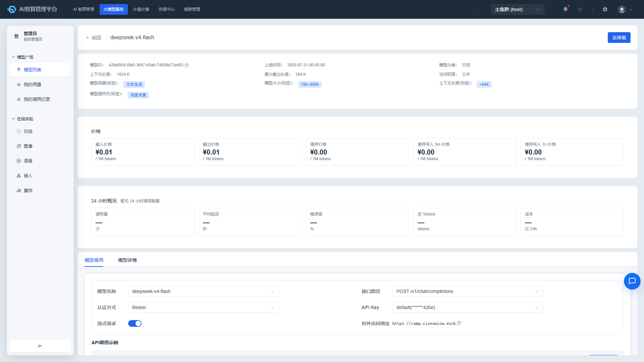
Task: Go to AI 智算管理 menu
Action: click(x=84, y=9)
